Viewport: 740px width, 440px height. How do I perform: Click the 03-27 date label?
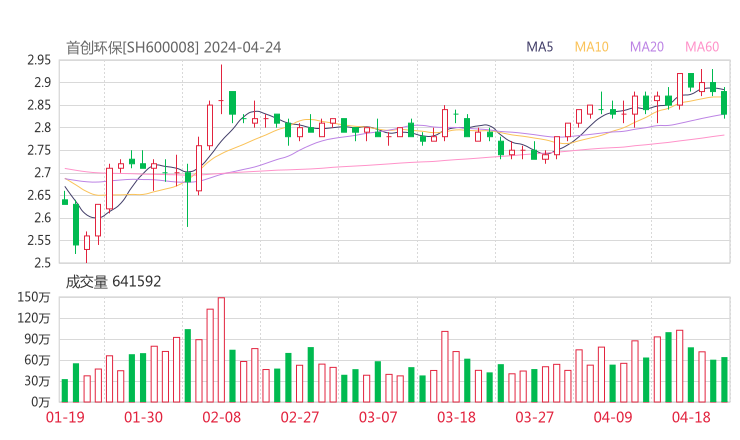(x=535, y=417)
